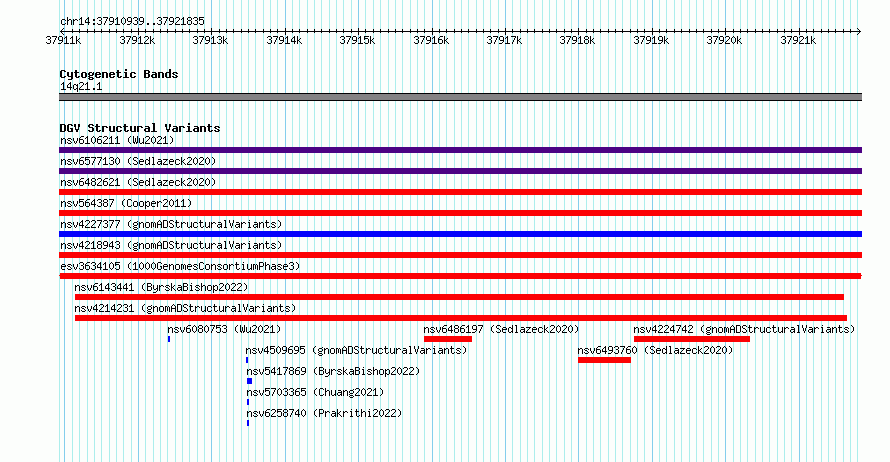Click the 37911k ruler position
Image resolution: width=890 pixels, height=462 pixels.
[63, 40]
